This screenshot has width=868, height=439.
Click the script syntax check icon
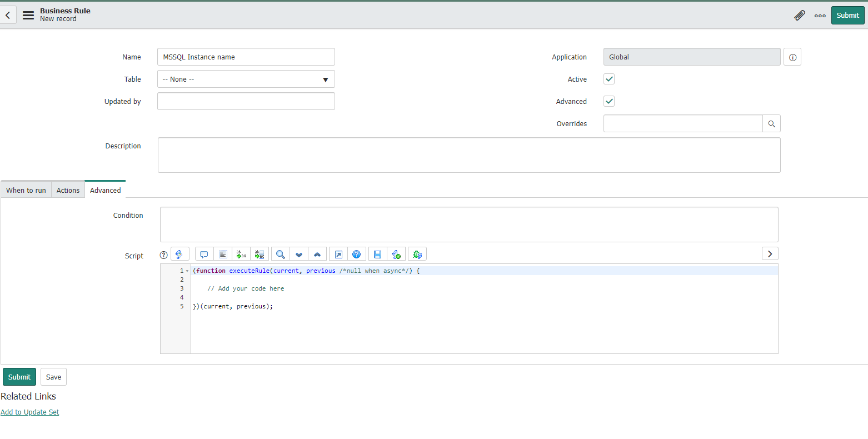point(396,255)
